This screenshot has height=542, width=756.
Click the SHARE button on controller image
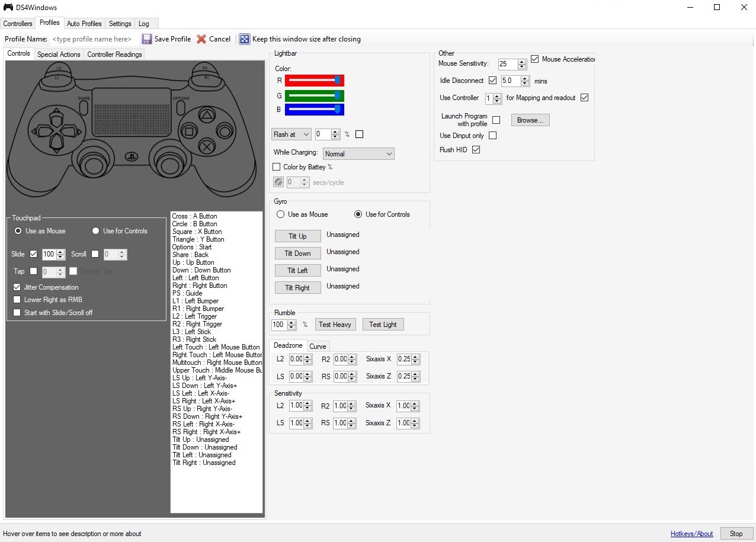pos(84,107)
